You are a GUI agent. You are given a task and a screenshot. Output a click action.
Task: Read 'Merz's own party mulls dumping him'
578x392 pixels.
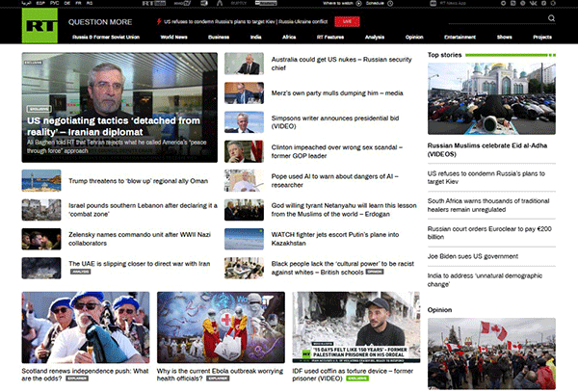coord(337,92)
